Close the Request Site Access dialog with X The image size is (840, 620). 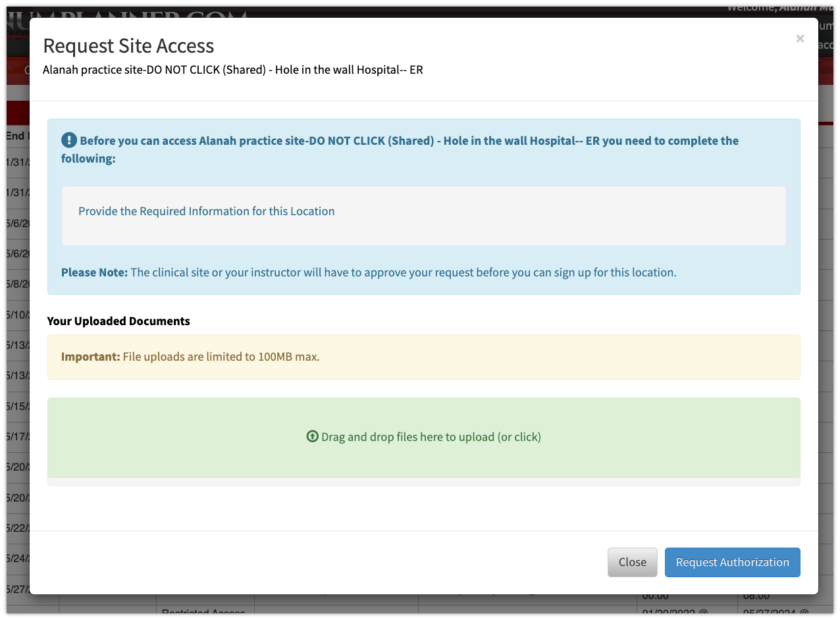(x=800, y=39)
